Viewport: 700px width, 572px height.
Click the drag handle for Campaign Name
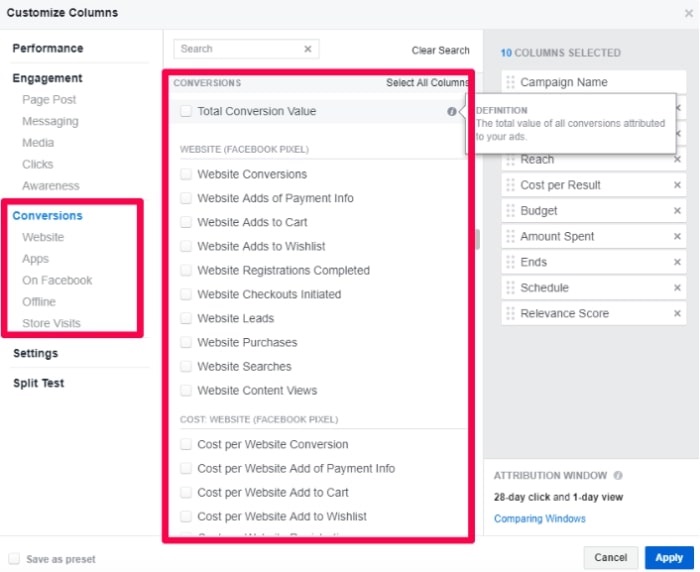tap(510, 82)
